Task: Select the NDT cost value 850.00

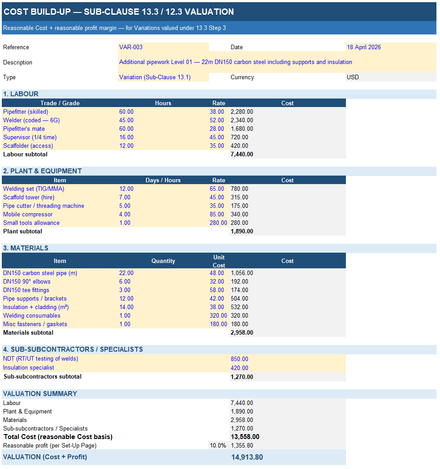Action: (239, 359)
